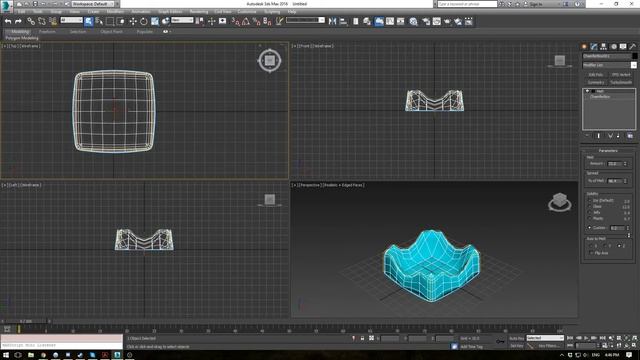Set Axis to Melt to Y
The width and height of the screenshot is (640, 360).
pyautogui.click(x=605, y=246)
